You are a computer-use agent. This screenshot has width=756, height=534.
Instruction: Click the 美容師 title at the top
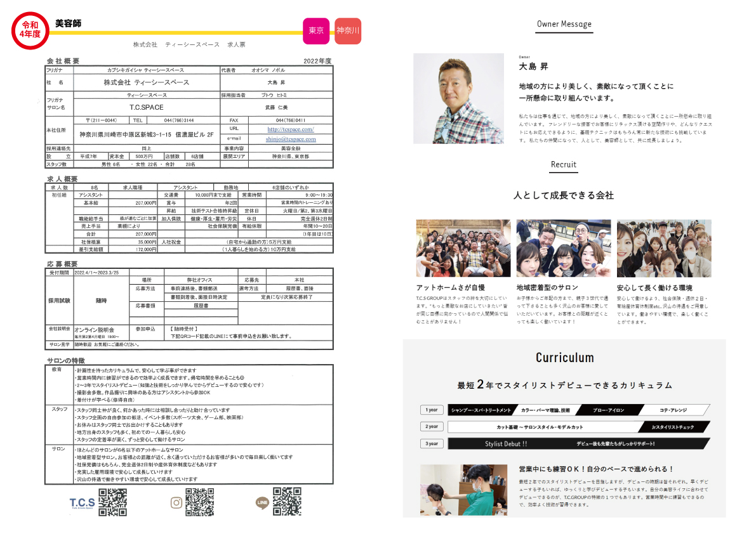click(x=68, y=23)
